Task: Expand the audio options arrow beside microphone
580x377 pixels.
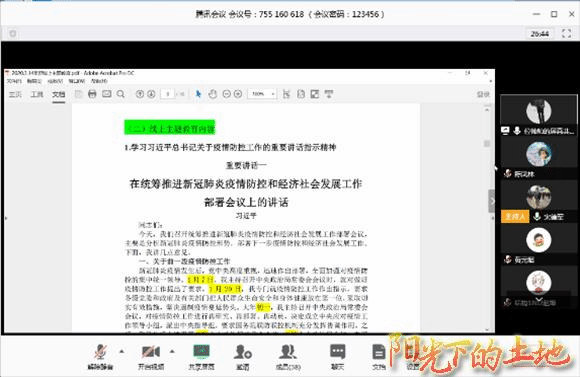Action: [x=122, y=351]
